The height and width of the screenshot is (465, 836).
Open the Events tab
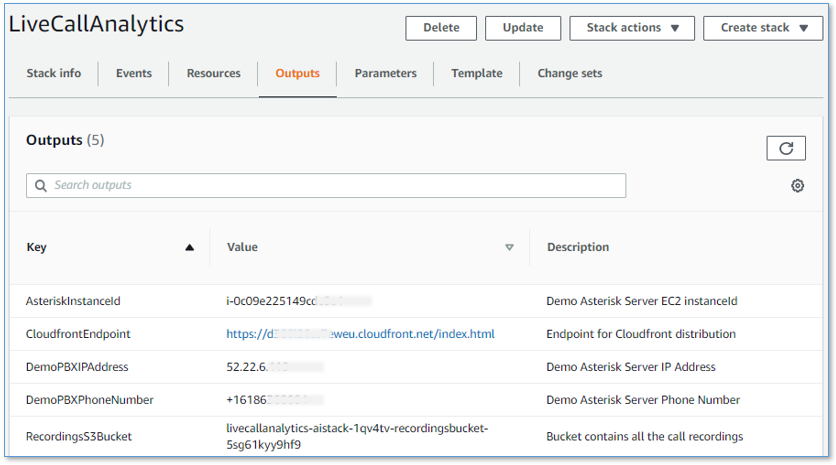pos(134,74)
